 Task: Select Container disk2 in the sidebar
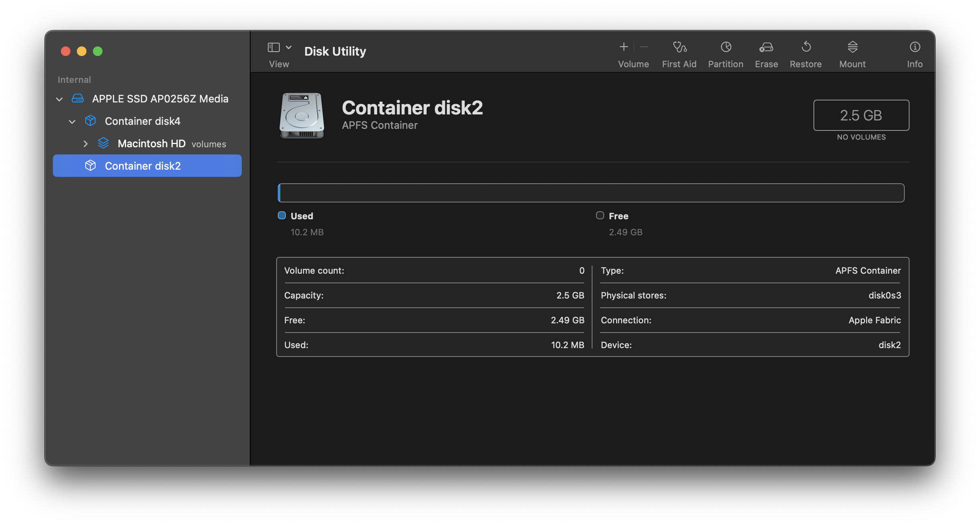pos(143,166)
